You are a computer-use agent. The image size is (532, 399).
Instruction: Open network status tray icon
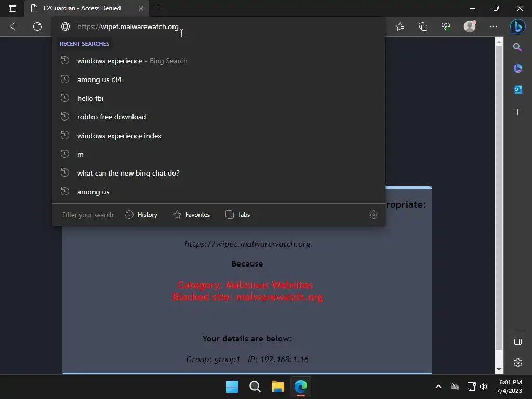point(471,387)
